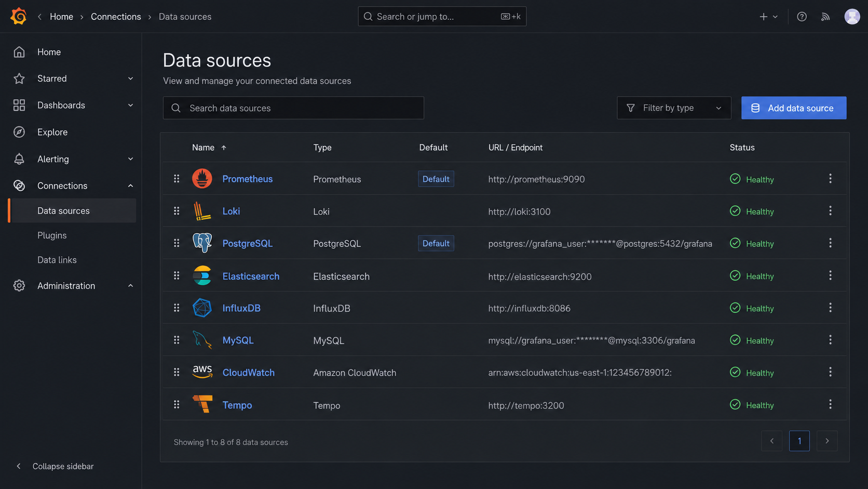Click the Healthy status of Tempo

coord(752,405)
